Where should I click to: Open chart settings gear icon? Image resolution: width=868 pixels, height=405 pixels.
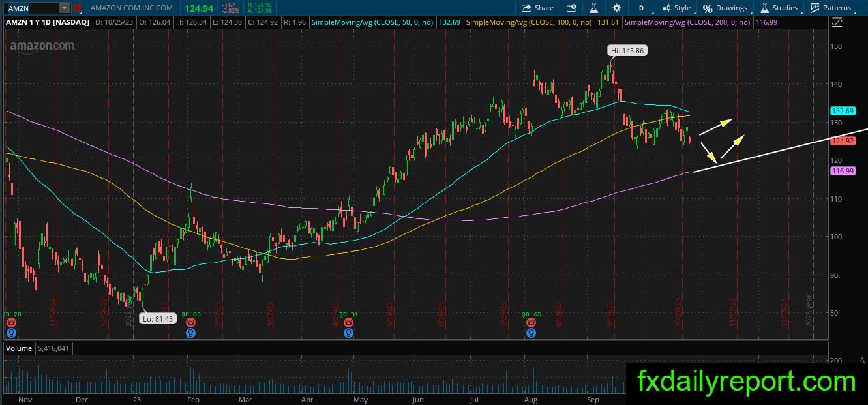pos(617,8)
